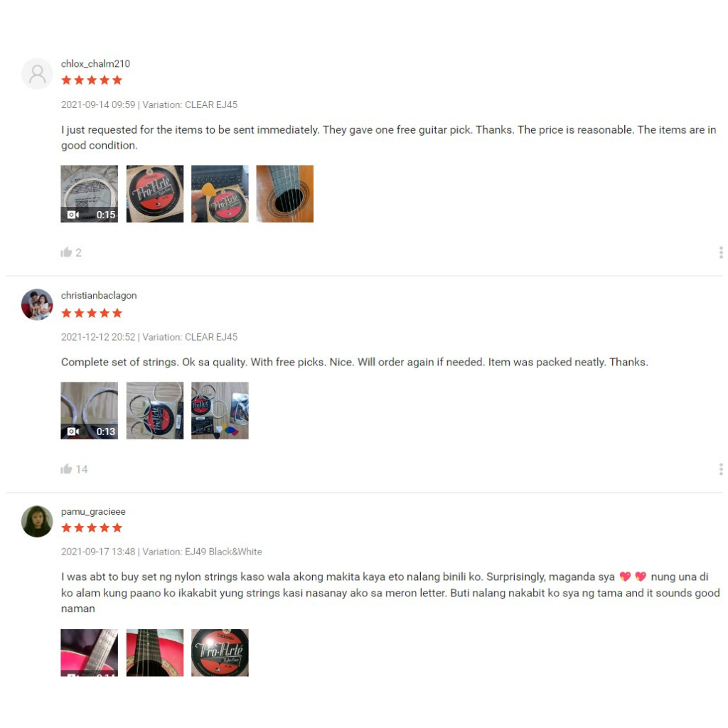The image size is (728, 728).
Task: Open more options for chlox_chalm210's review
Action: [721, 252]
